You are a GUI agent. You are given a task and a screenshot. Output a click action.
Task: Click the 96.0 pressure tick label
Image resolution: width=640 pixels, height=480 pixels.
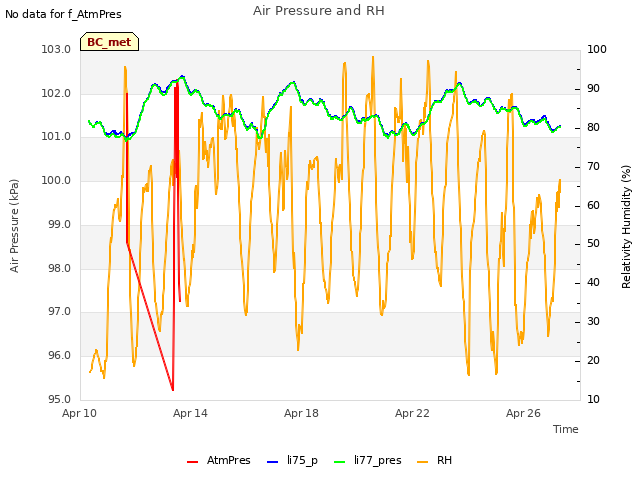(59, 356)
